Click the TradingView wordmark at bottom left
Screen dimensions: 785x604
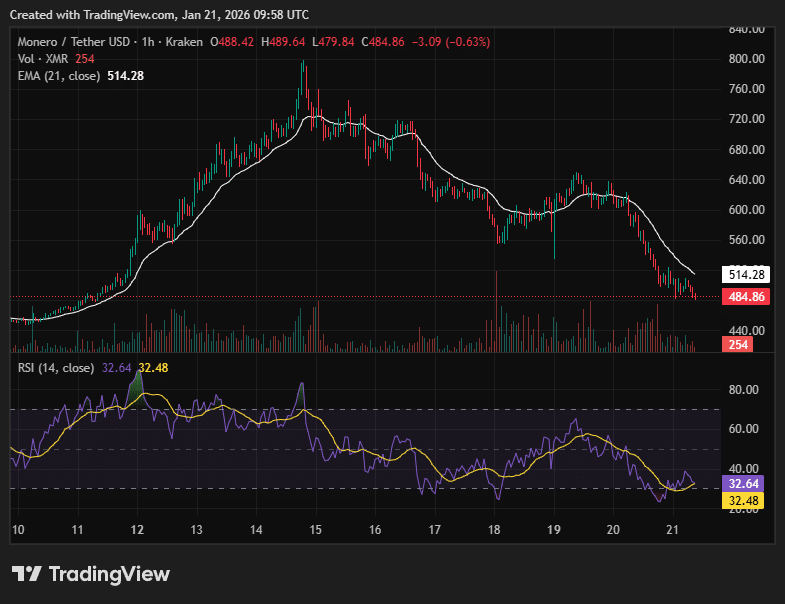(x=109, y=574)
